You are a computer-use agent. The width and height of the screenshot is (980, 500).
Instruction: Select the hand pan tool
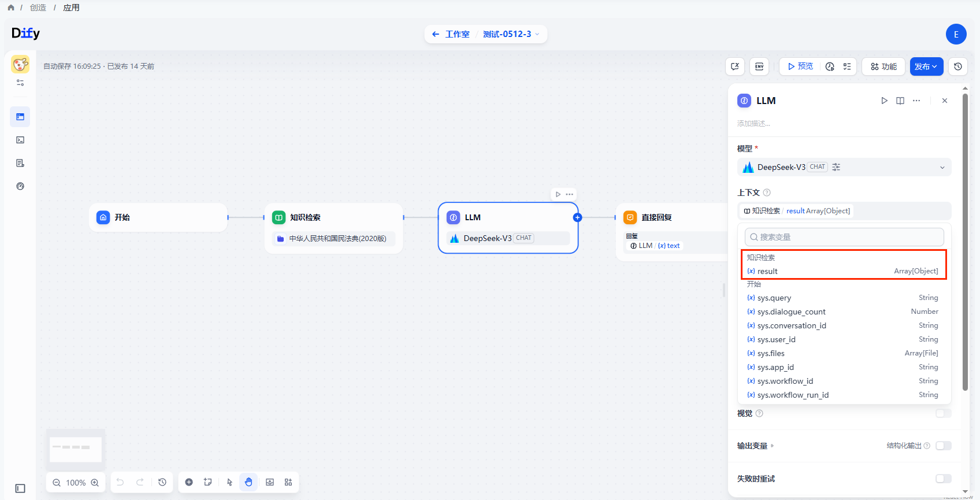[x=248, y=482]
